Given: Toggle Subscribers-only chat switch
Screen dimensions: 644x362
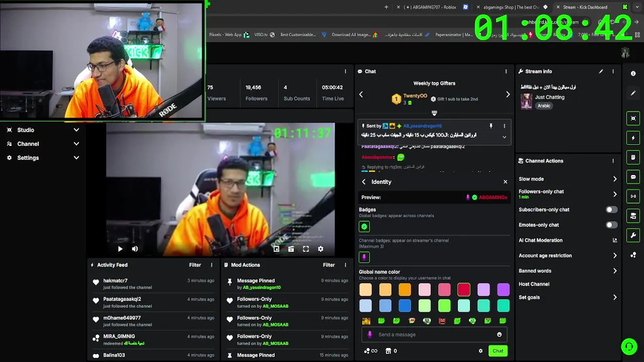Looking at the screenshot, I should pyautogui.click(x=611, y=210).
